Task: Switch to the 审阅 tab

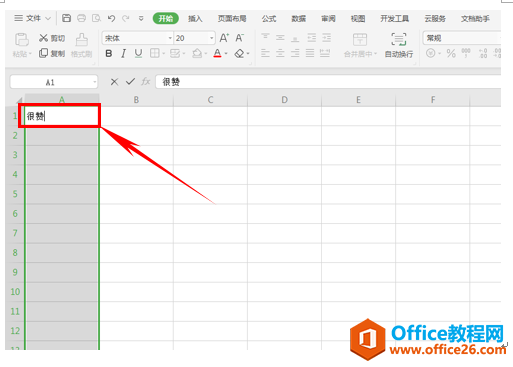Action: (328, 18)
